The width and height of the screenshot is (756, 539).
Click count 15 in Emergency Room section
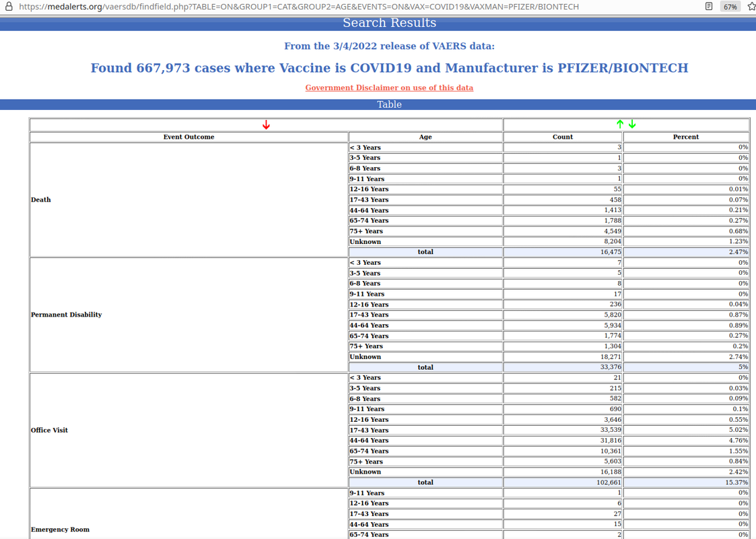click(x=563, y=524)
